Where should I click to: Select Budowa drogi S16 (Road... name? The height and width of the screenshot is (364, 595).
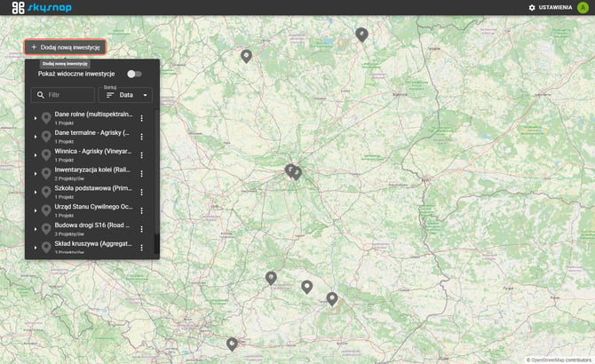point(91,226)
